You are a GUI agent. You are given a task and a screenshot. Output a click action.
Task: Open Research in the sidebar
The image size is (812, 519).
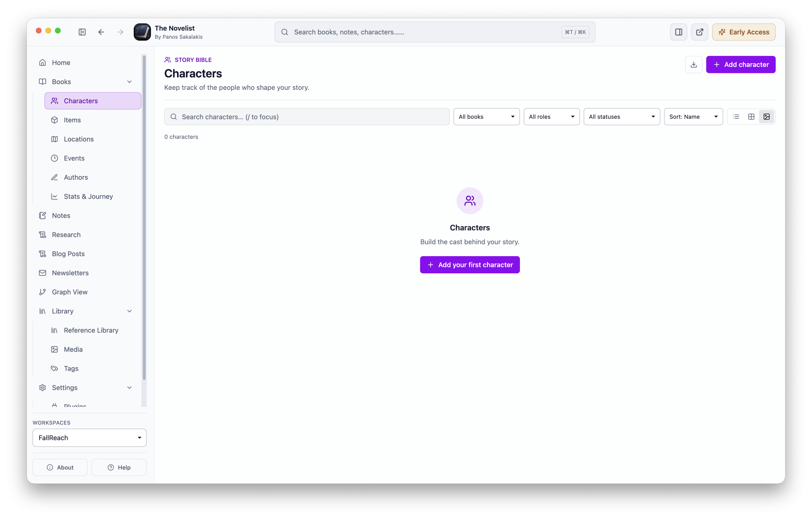[x=87, y=235]
